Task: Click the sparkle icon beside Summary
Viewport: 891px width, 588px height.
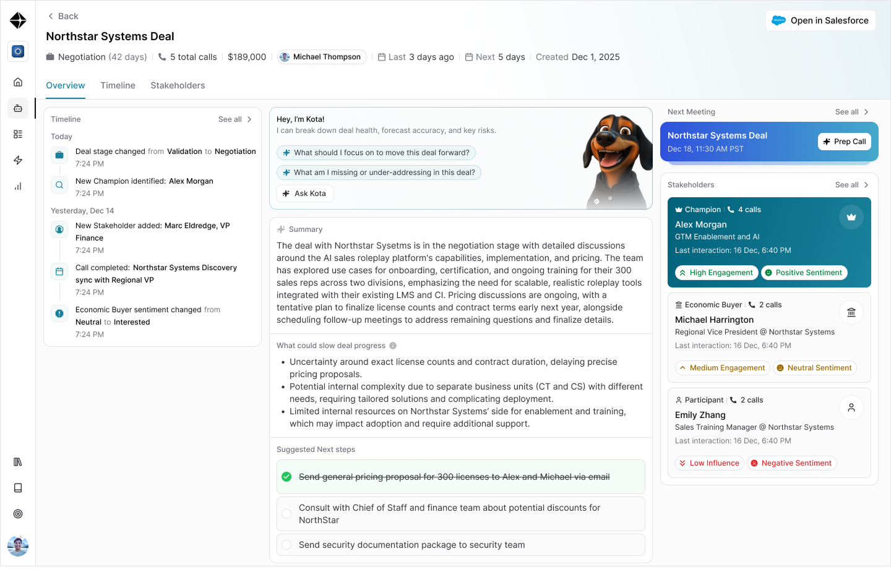Action: click(x=281, y=229)
